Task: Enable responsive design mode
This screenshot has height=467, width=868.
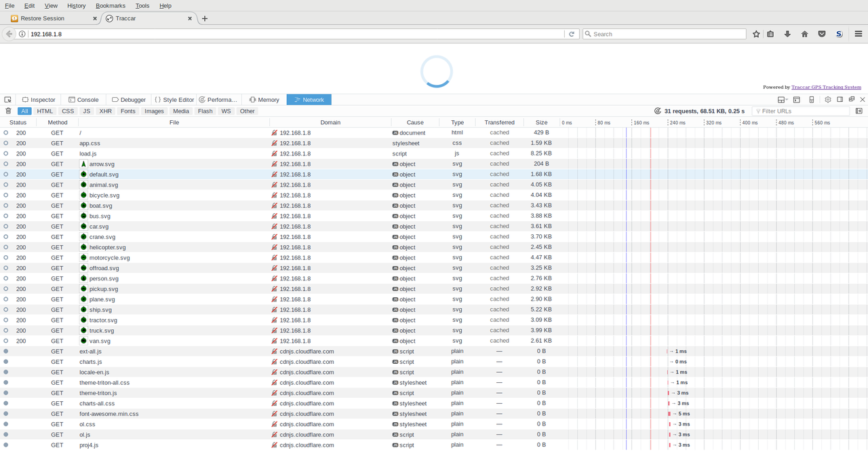Action: pyautogui.click(x=812, y=100)
